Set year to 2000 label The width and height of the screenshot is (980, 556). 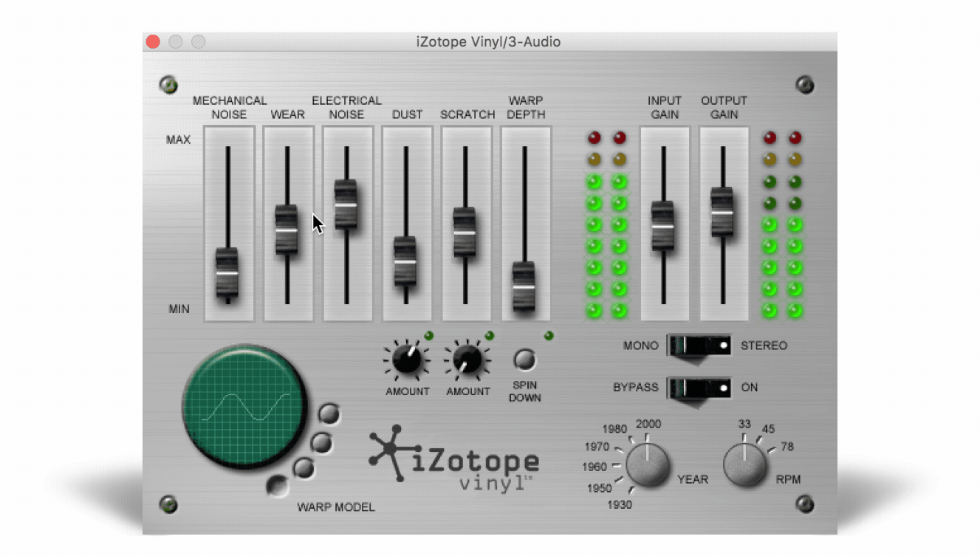coord(648,424)
